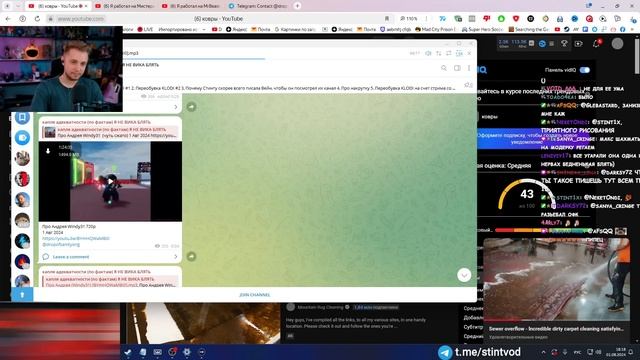Toggle Telegram side panel icon in chat header
Image resolution: width=640 pixels, height=360 pixels.
457,68
